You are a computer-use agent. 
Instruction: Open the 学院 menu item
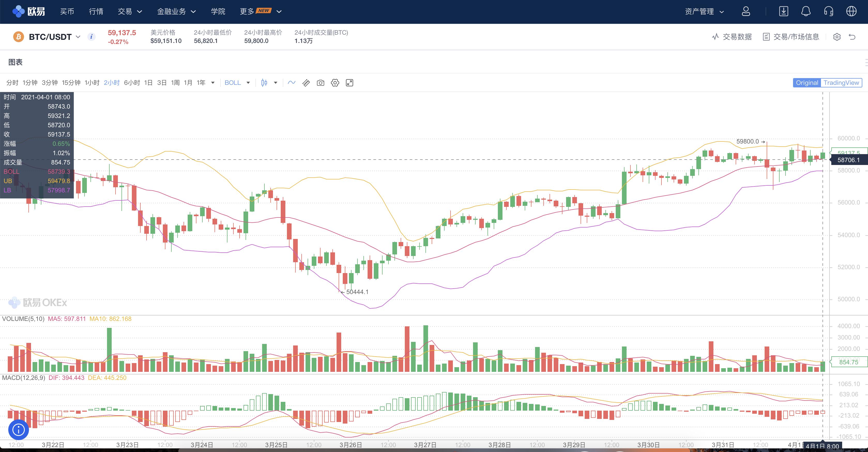point(218,11)
